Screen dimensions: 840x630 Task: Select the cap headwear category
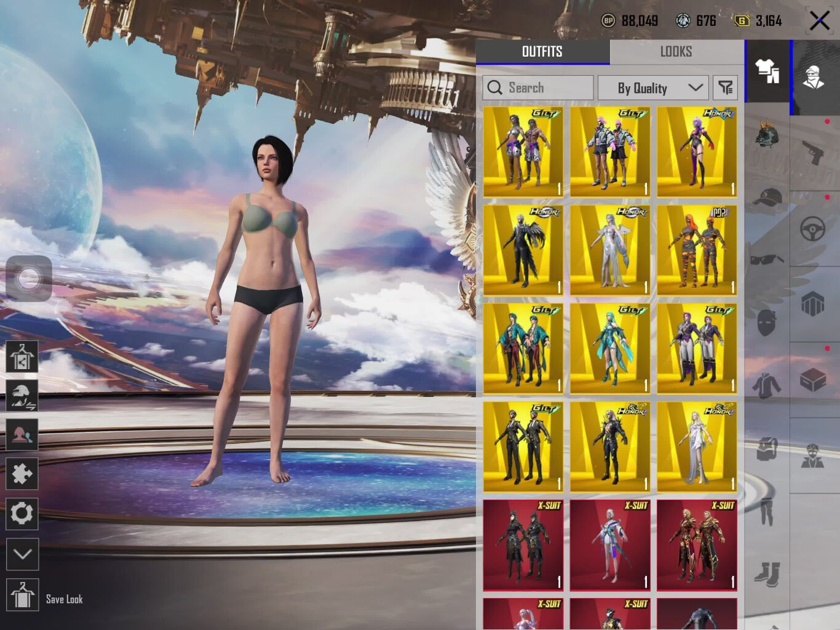(x=767, y=197)
